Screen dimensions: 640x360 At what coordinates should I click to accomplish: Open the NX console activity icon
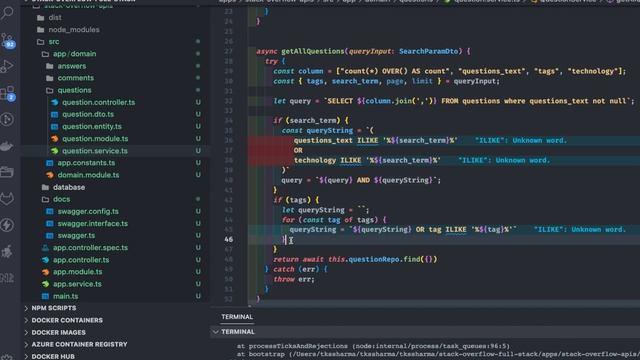7,278
